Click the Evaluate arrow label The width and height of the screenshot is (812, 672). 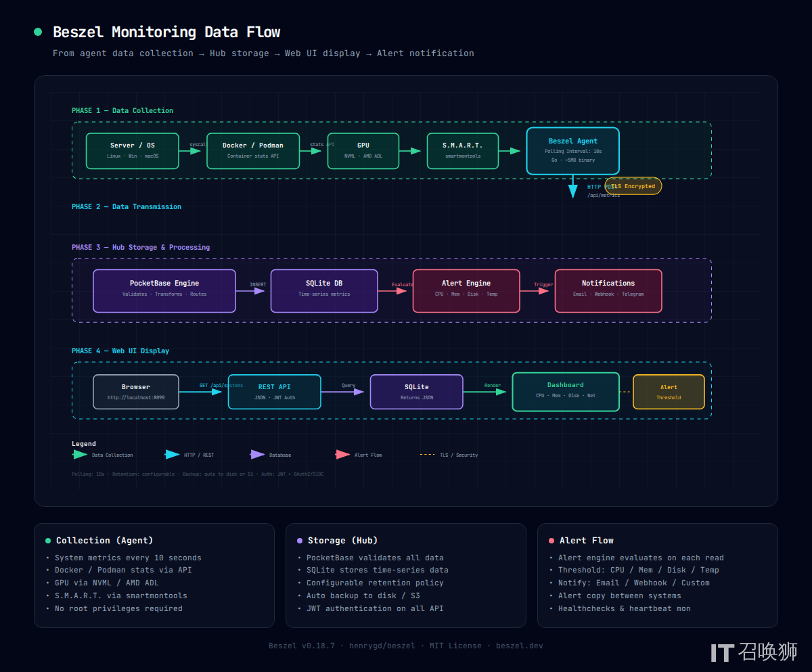tap(403, 285)
